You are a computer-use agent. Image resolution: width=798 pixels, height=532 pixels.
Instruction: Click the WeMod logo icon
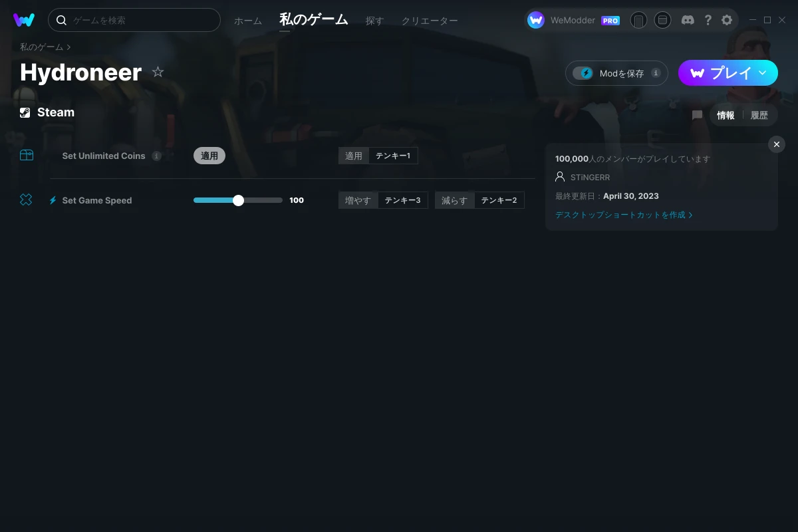click(x=24, y=20)
